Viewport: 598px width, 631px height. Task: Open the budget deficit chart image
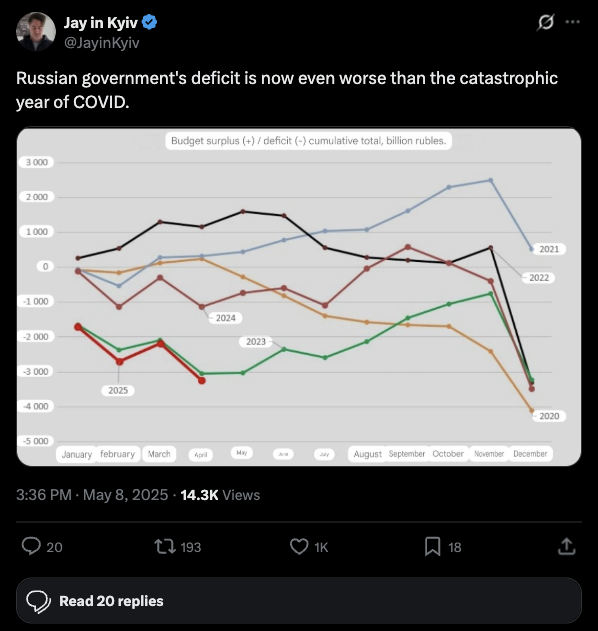(x=299, y=297)
